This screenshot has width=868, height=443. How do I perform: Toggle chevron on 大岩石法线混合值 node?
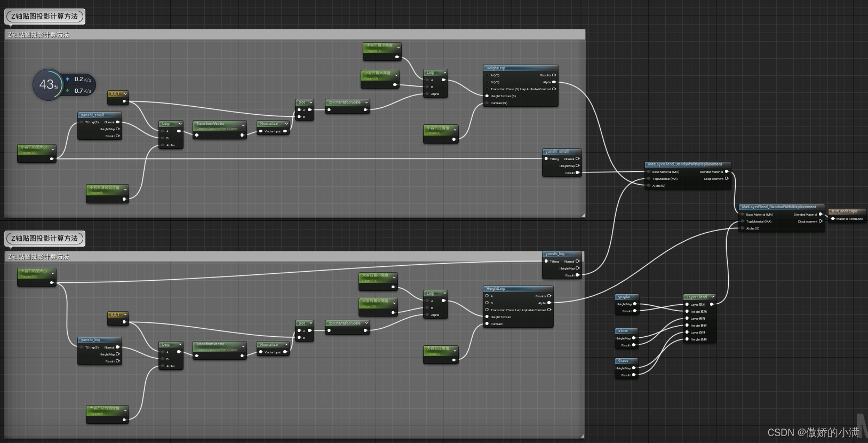click(x=125, y=410)
